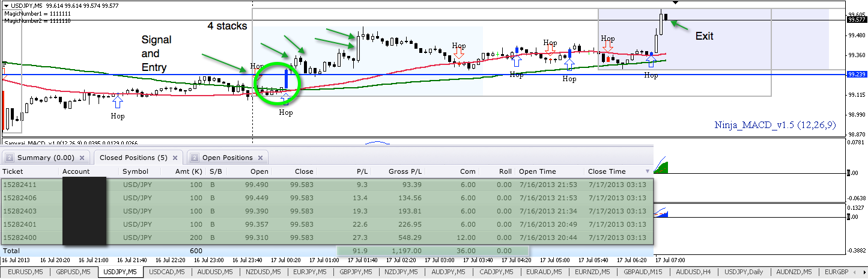Open the chart menu arrow beside USDJPY,M5 title

6,5
